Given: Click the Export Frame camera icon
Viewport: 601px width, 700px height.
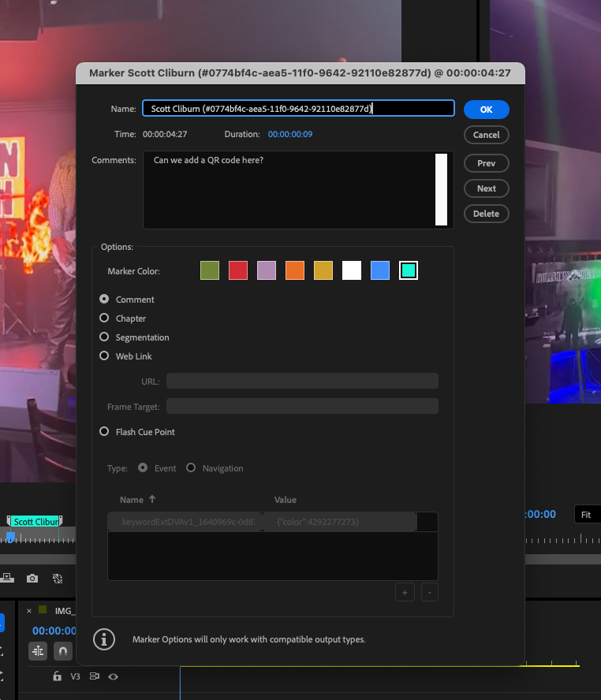Looking at the screenshot, I should point(32,578).
